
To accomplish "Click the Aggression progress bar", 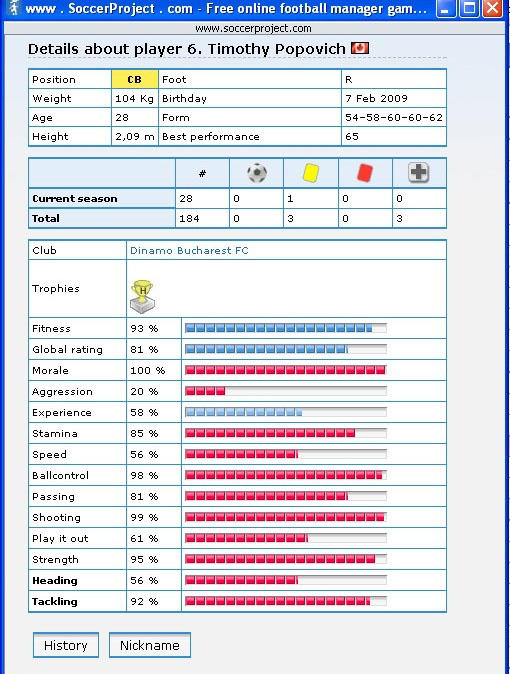I will [286, 391].
